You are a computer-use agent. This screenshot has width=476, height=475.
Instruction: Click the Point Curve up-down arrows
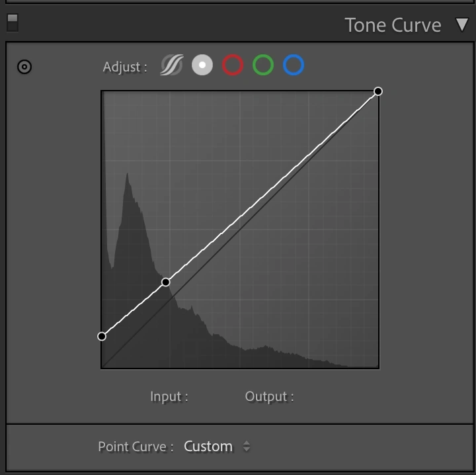246,447
